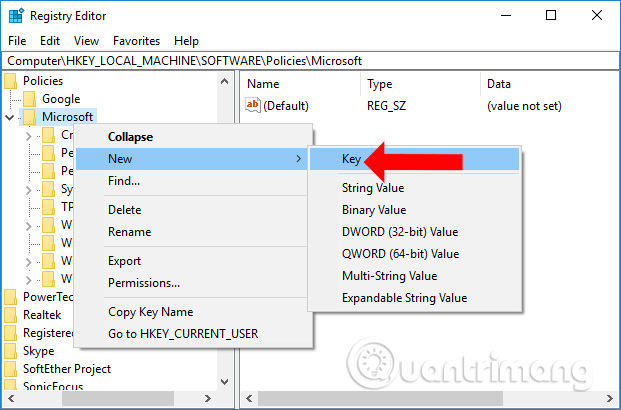Click values pane horizontal scroll left arrow
621x410 pixels.
(250, 399)
